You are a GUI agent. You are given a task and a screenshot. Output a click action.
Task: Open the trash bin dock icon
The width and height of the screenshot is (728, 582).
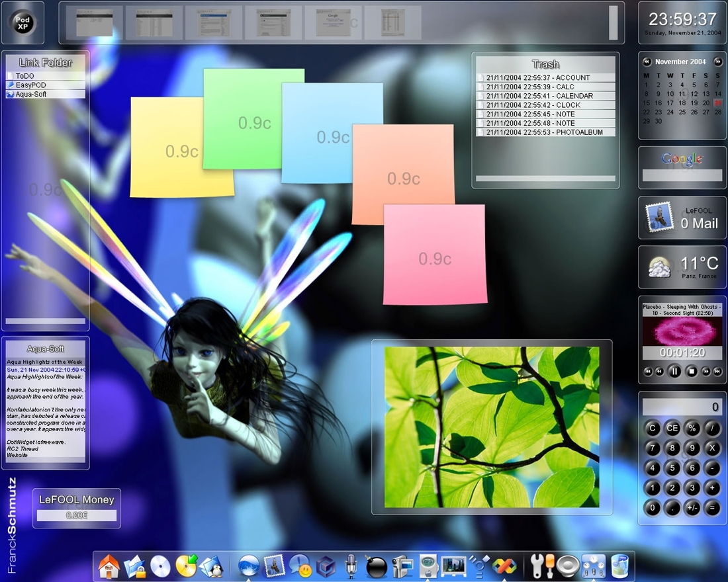[x=620, y=566]
